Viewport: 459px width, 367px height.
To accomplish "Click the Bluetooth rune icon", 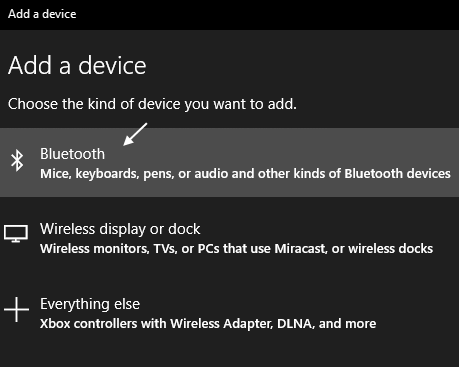I will (x=17, y=160).
